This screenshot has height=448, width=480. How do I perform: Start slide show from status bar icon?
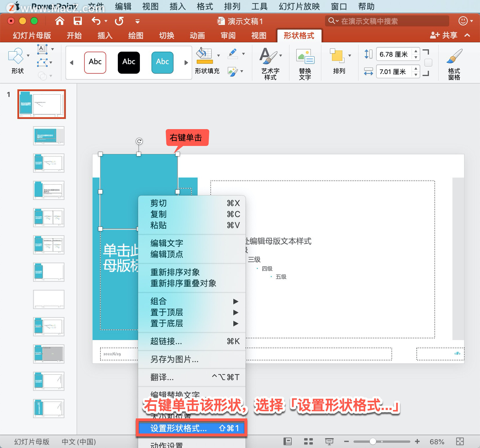329,441
